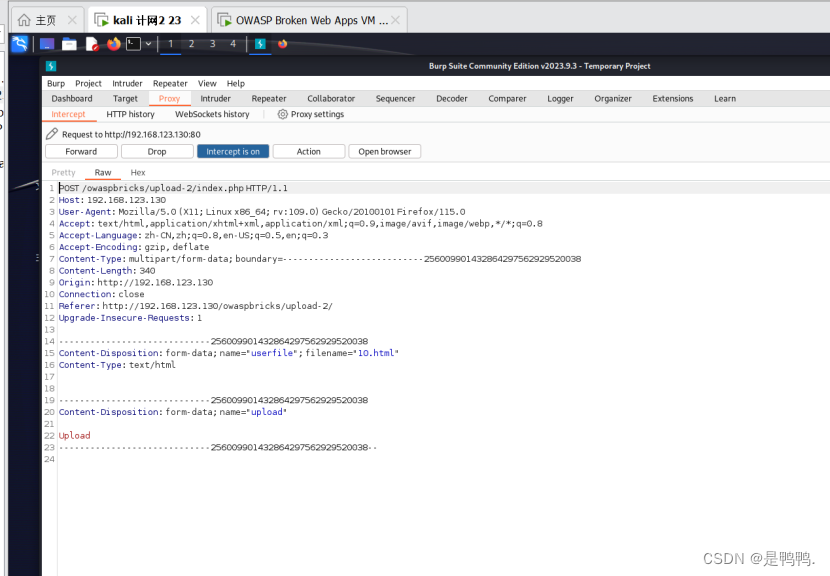Open the terminal emulator icon
The height and width of the screenshot is (576, 830).
pyautogui.click(x=133, y=44)
